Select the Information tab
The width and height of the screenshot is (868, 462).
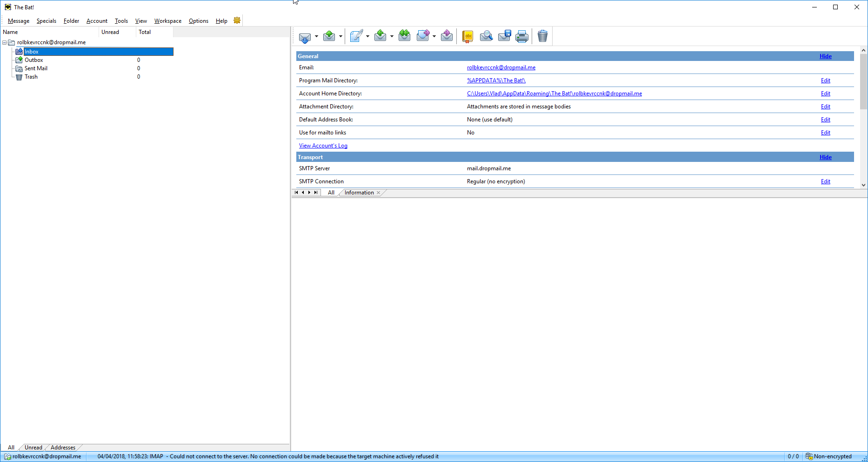[359, 193]
